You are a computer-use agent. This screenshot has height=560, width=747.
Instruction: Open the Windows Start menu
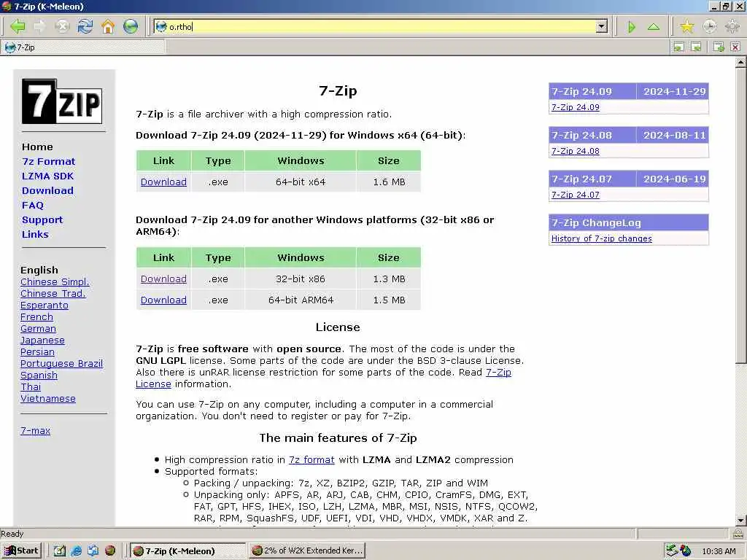pyautogui.click(x=21, y=551)
